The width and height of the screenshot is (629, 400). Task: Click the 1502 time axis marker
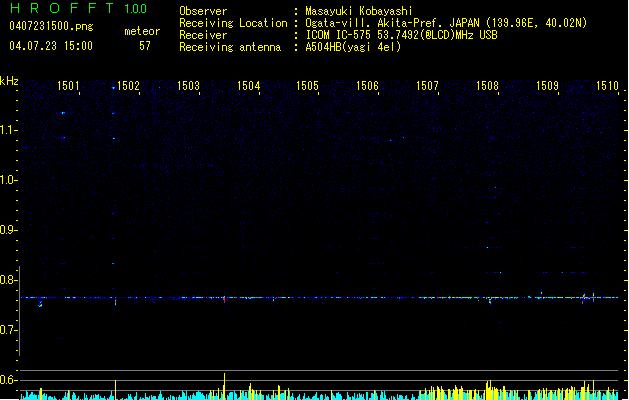128,86
